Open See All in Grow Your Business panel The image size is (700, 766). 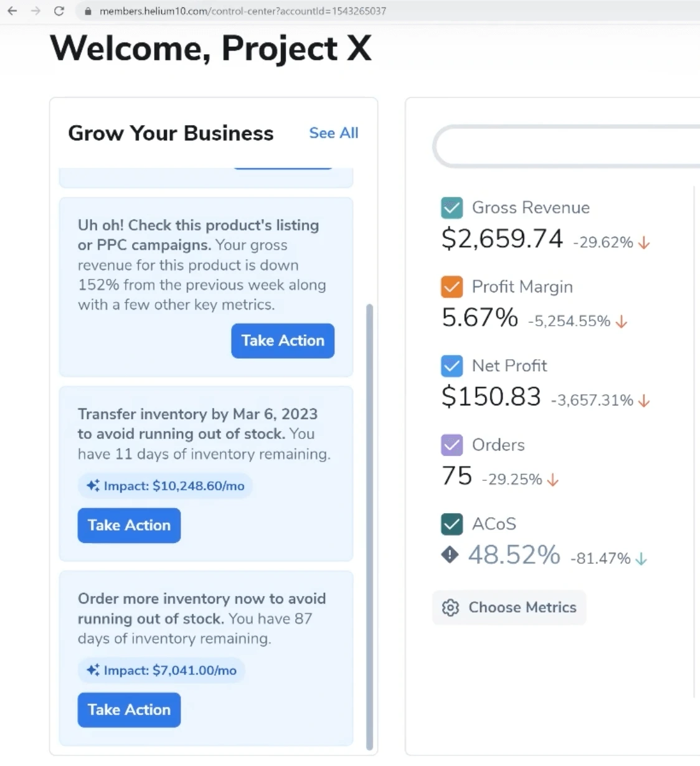pos(333,133)
